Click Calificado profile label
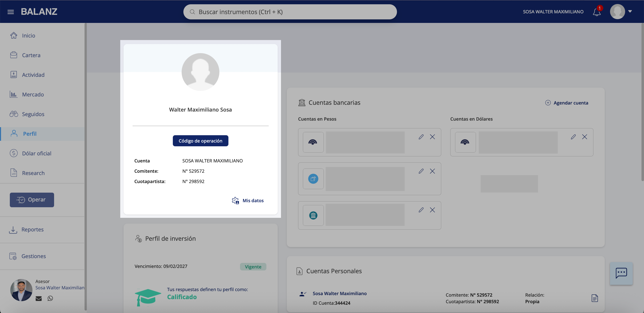This screenshot has height=313, width=644. click(x=182, y=297)
